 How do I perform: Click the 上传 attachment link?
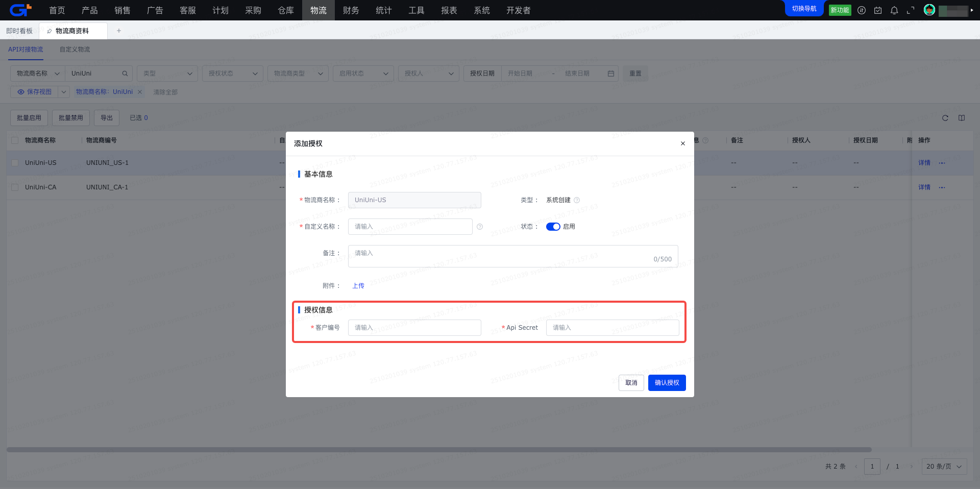(358, 286)
